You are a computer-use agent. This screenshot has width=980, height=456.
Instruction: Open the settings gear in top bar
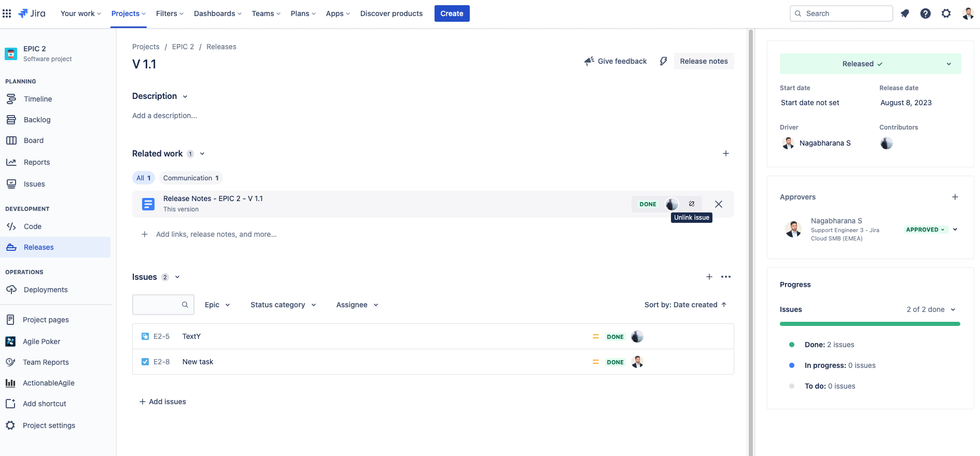coord(946,13)
